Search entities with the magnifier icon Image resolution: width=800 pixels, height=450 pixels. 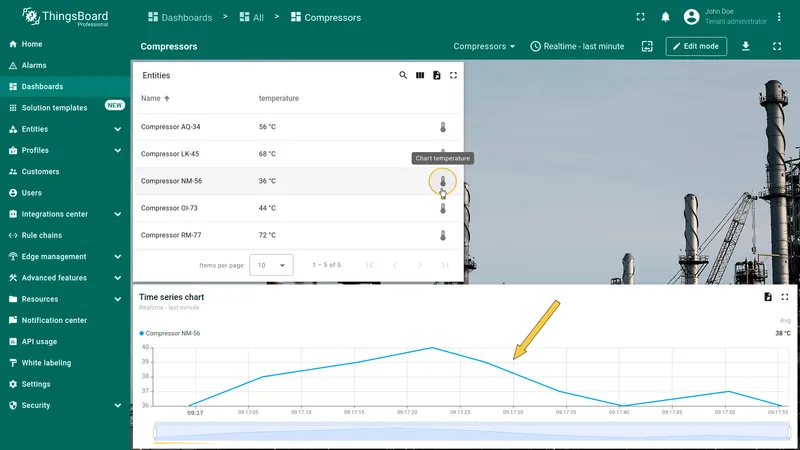coord(403,76)
